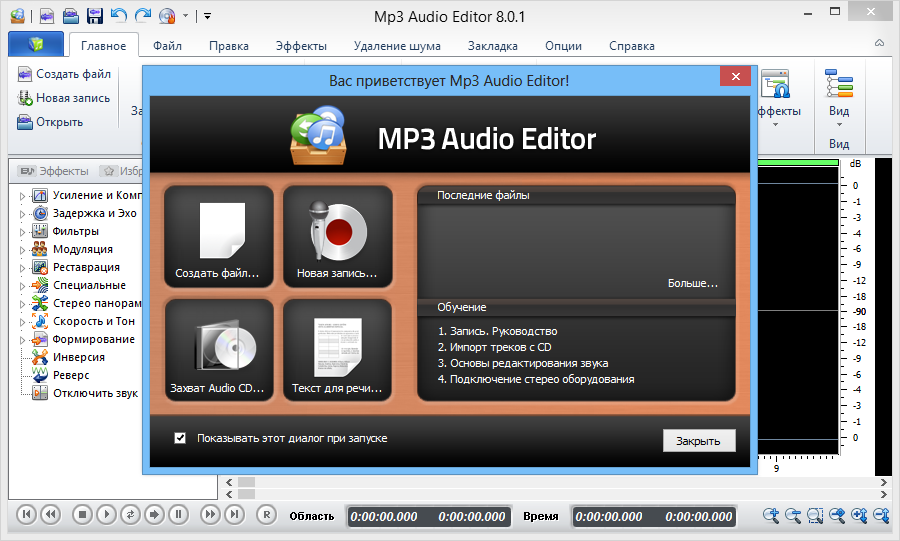900x541 pixels.
Task: Open the Опции ribbon tab
Action: 563,46
